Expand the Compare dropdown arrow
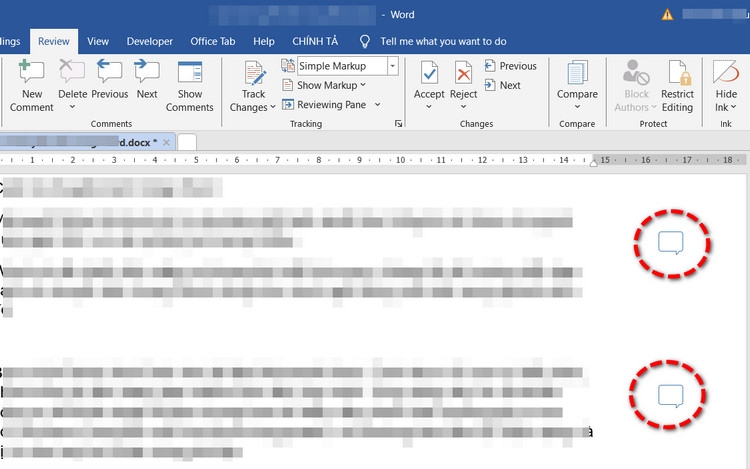This screenshot has height=469, width=750. click(x=577, y=107)
